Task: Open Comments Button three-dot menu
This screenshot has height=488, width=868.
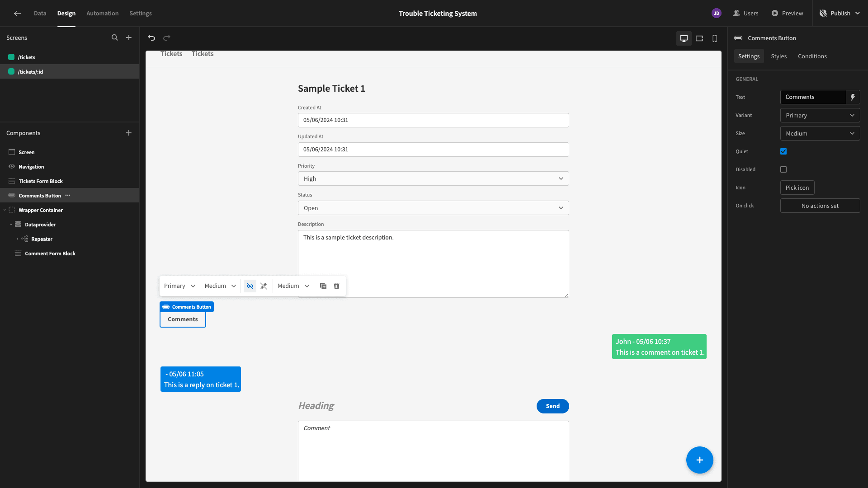Action: 68,196
